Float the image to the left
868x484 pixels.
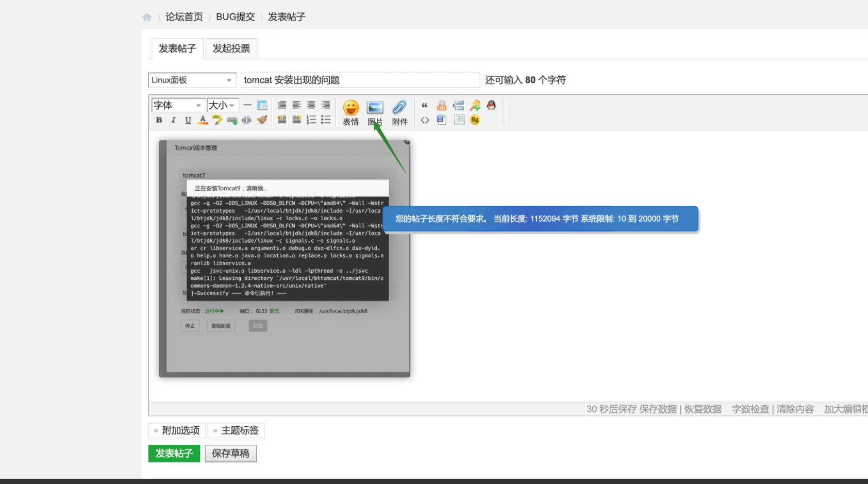(282, 120)
